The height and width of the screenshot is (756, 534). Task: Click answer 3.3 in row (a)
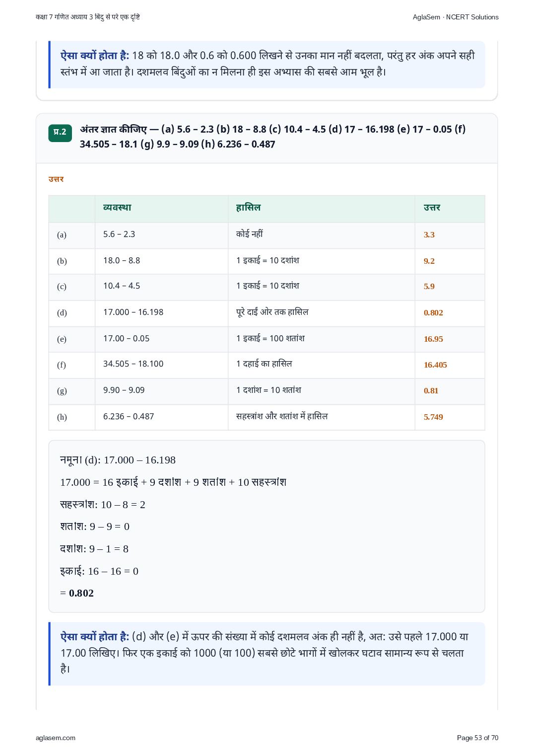coord(429,235)
